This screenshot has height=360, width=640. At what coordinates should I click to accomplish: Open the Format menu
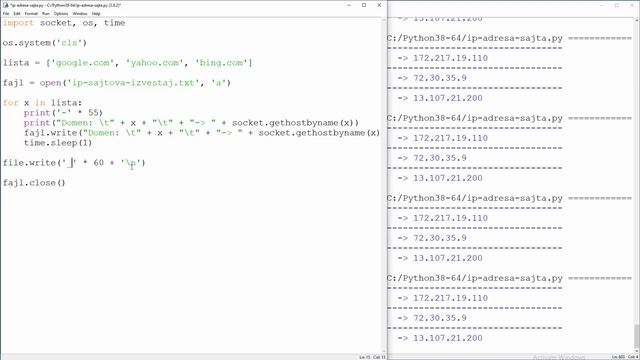coord(31,13)
